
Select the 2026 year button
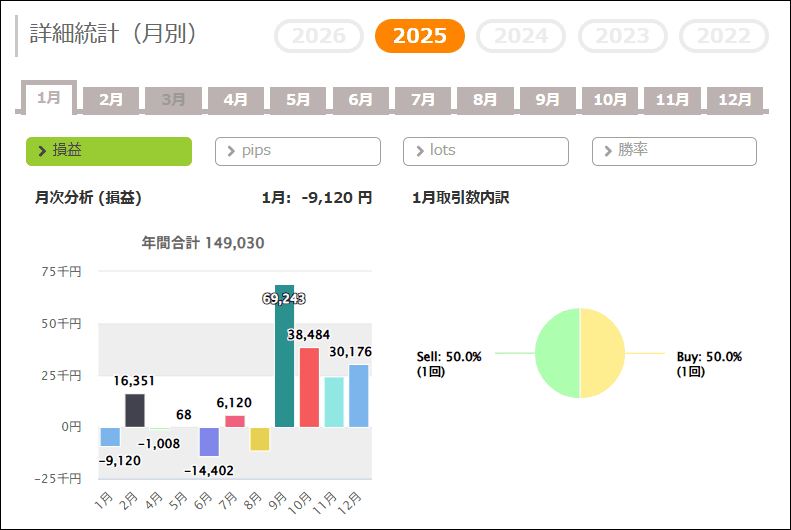click(318, 37)
